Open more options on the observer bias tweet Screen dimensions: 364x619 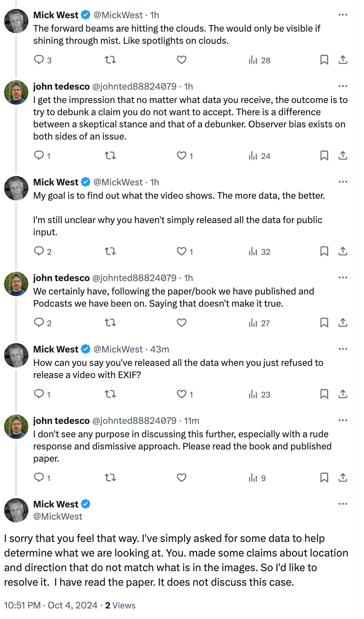coord(343,86)
